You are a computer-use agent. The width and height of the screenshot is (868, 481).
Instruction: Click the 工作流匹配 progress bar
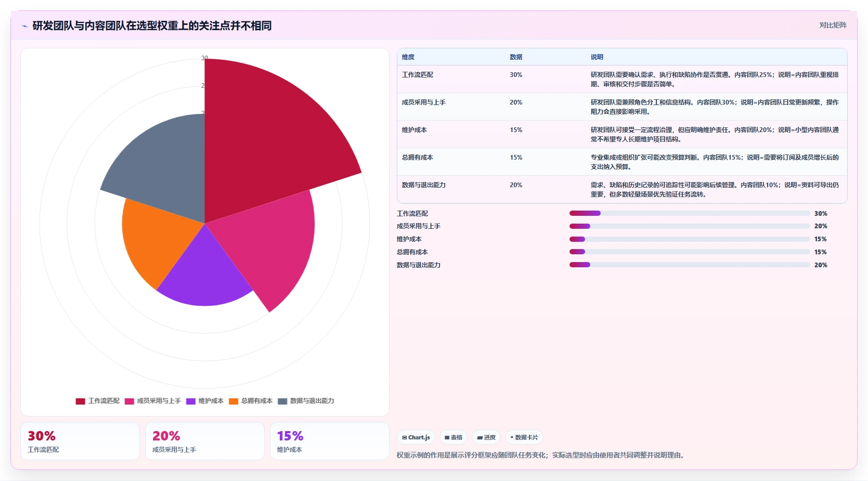click(690, 213)
